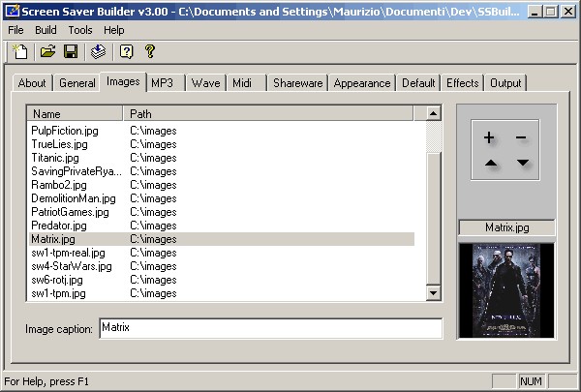
Task: Add an image with the plus button
Action: point(489,137)
